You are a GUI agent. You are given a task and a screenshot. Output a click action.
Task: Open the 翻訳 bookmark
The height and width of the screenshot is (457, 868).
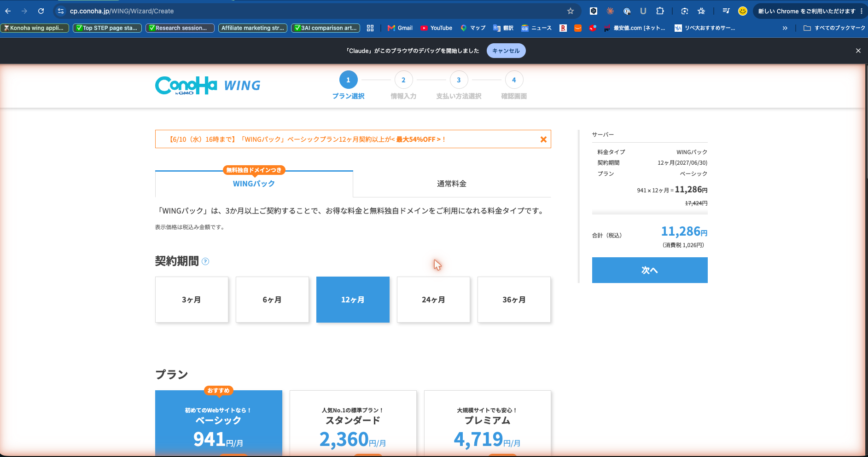click(x=503, y=28)
